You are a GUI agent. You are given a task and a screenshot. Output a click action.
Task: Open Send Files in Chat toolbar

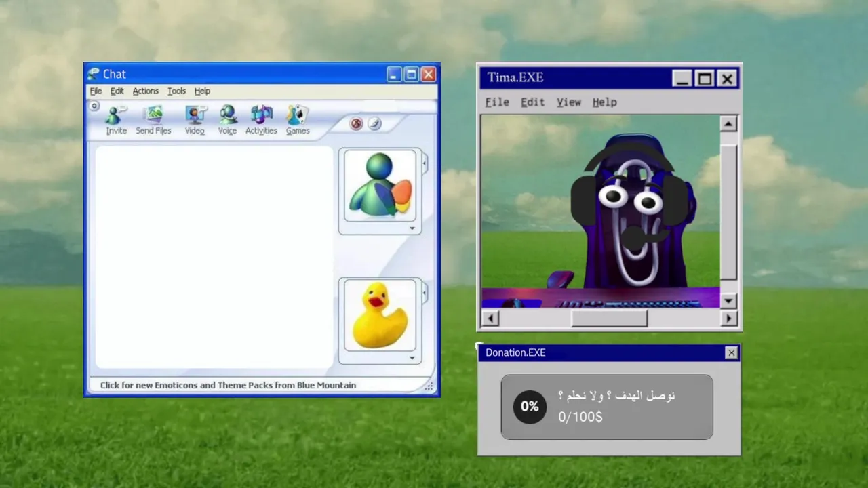pos(153,121)
